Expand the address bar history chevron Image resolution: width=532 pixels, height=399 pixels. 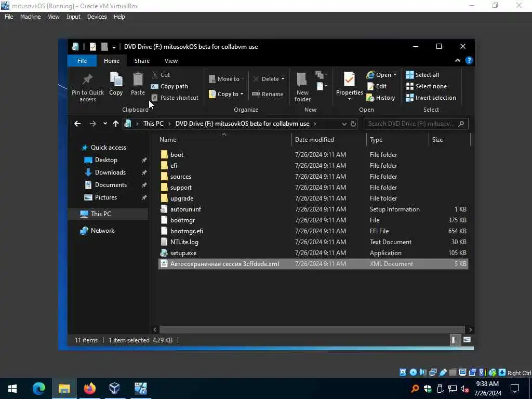point(344,124)
